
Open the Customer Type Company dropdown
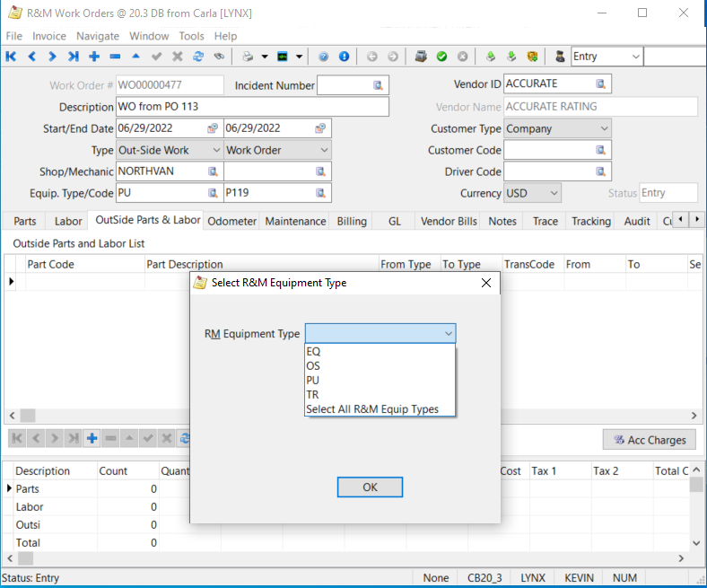[x=603, y=128]
